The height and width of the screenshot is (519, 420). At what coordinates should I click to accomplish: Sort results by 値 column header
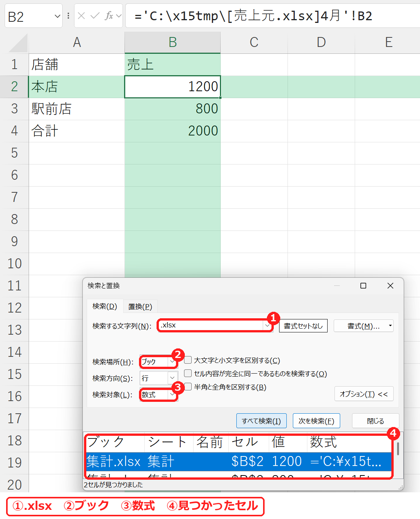point(288,442)
